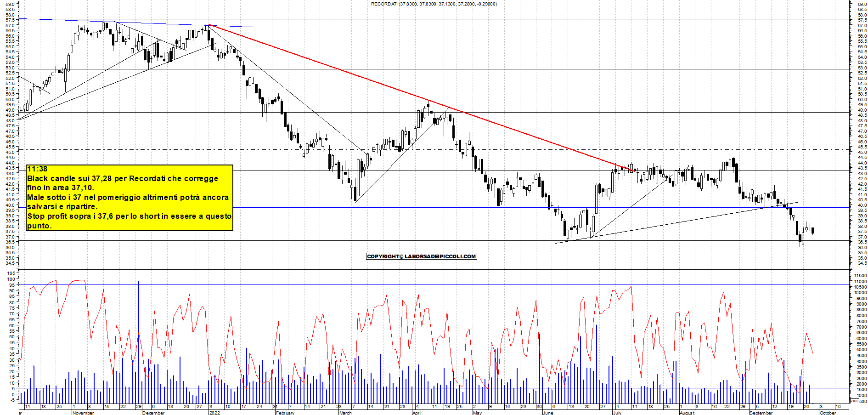Image resolution: width=868 pixels, height=415 pixels.
Task: Click the 50 value on the oscillator scale
Action: (x=11, y=337)
